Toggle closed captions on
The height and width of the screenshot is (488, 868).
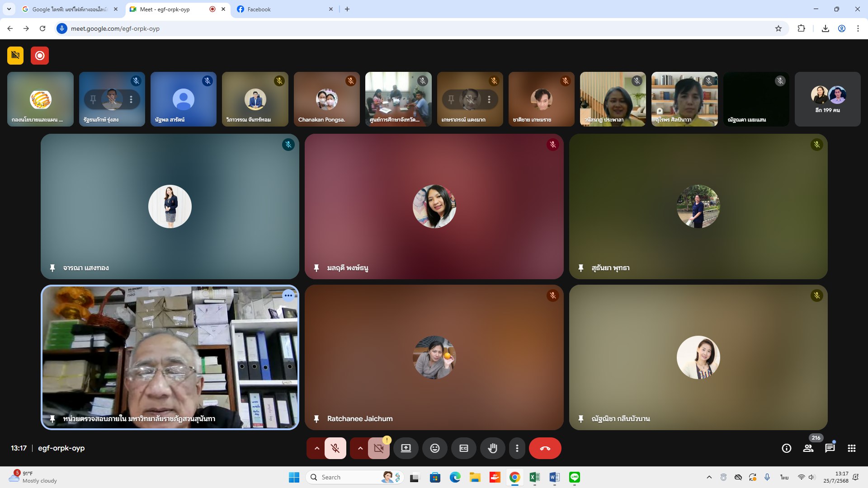click(463, 448)
